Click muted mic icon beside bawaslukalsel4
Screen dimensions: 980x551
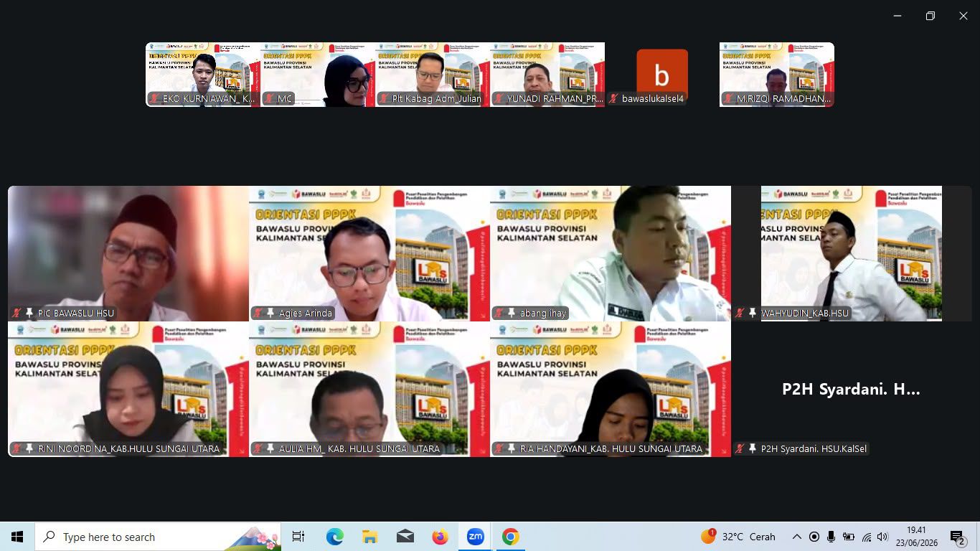(613, 99)
